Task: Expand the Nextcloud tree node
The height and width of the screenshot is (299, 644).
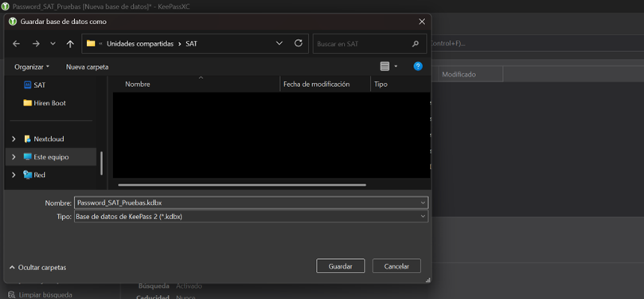Action: (x=14, y=139)
